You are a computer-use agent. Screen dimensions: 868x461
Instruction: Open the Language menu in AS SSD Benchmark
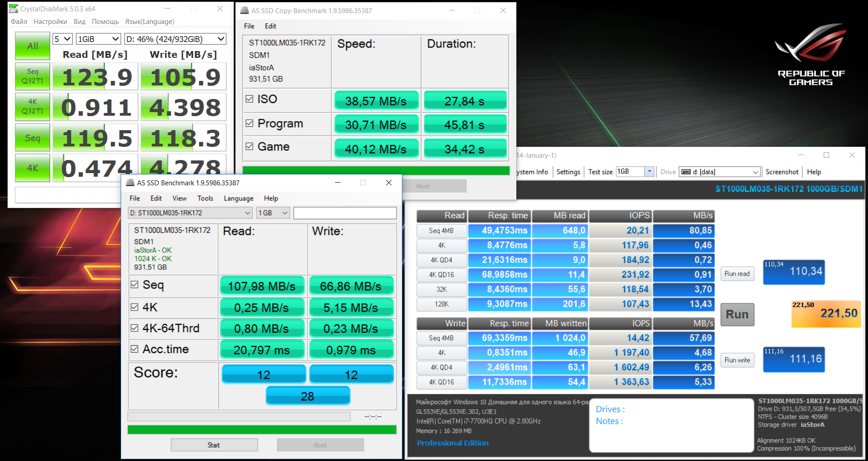[x=239, y=198]
